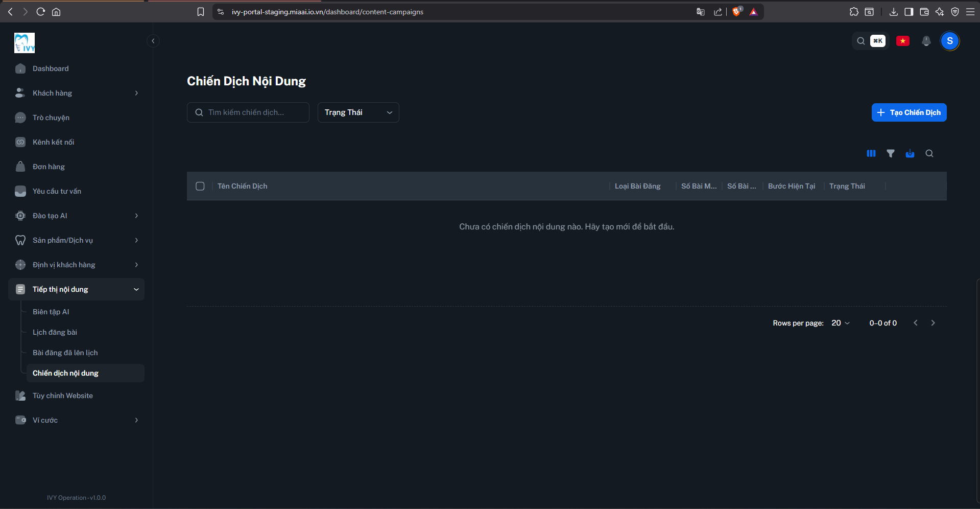Open the table filter funnel icon
Image resolution: width=980 pixels, height=509 pixels.
pos(891,153)
